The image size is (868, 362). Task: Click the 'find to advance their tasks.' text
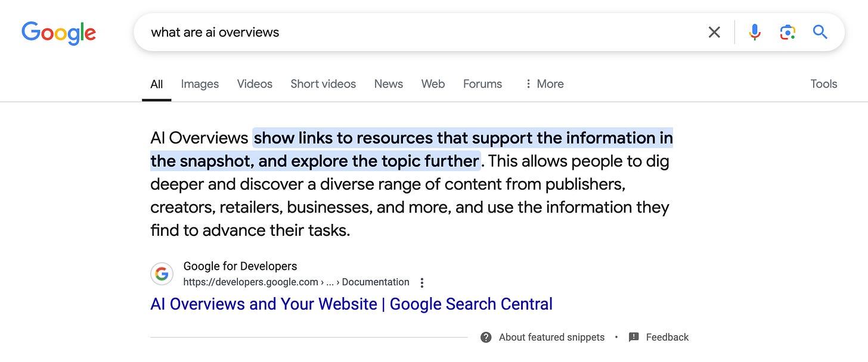(x=250, y=230)
